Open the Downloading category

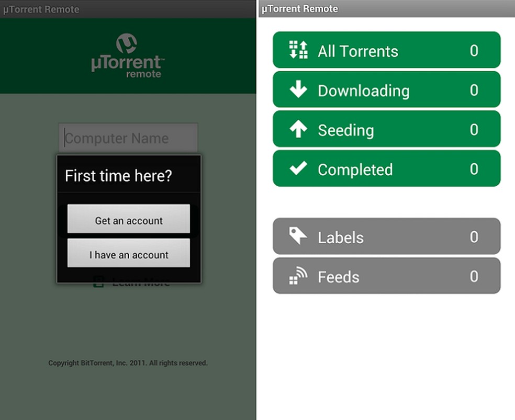coord(387,89)
